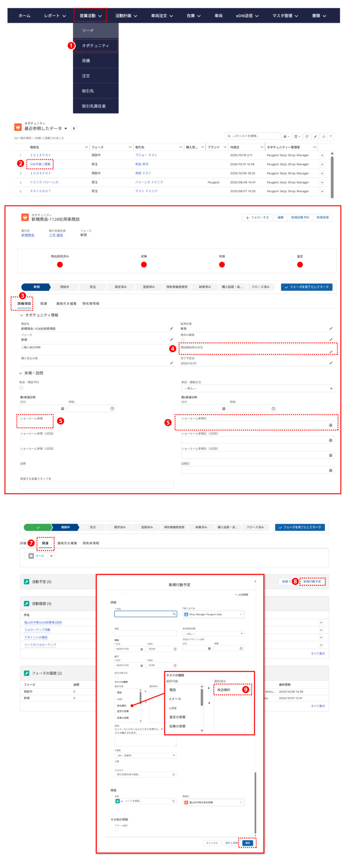Click the このリストを検索 search field
The height and width of the screenshot is (868, 346).
252,136
